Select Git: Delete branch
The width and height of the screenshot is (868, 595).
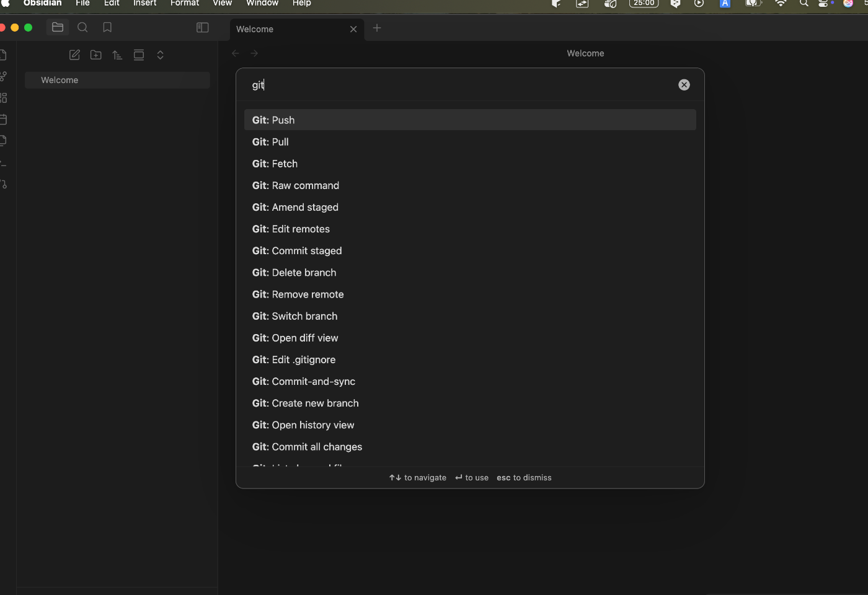[x=470, y=273]
